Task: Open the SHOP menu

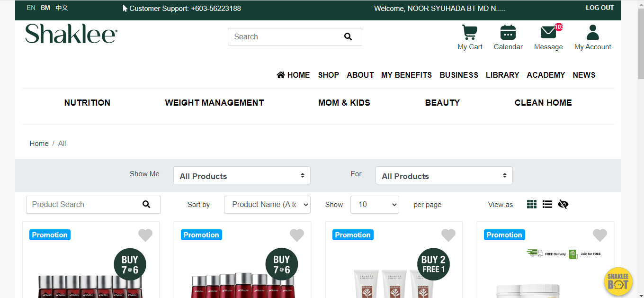Action: (329, 75)
